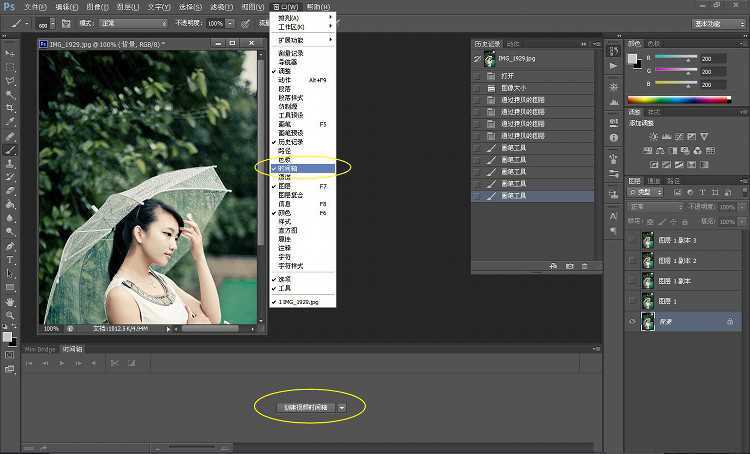Open layer opacity dropdown in Layers panel
This screenshot has width=750, height=454.
[742, 207]
